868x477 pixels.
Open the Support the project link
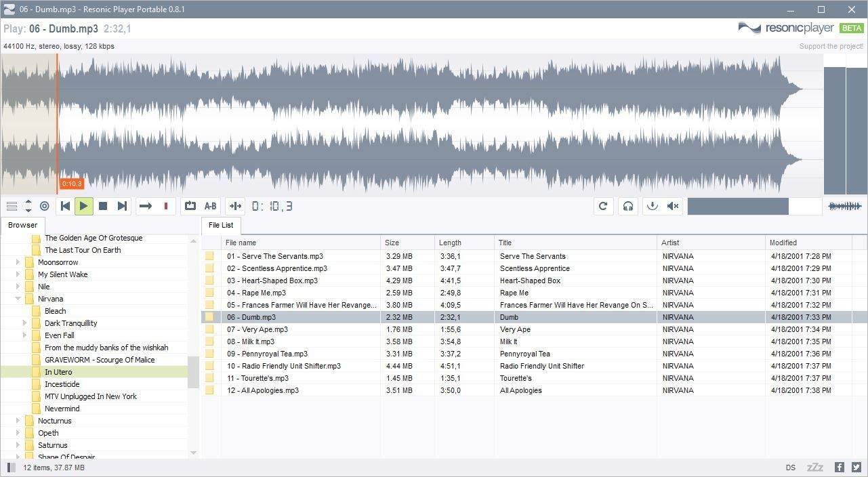tap(831, 47)
